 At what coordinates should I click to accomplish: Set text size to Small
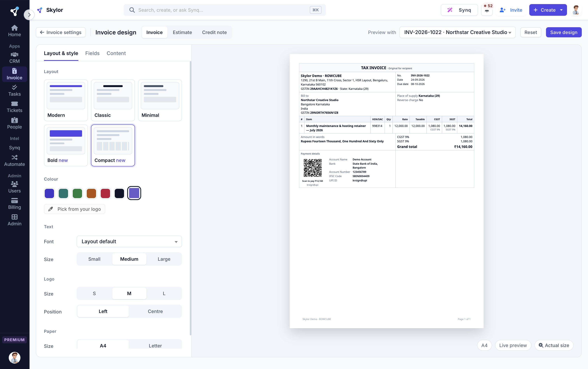pos(94,259)
